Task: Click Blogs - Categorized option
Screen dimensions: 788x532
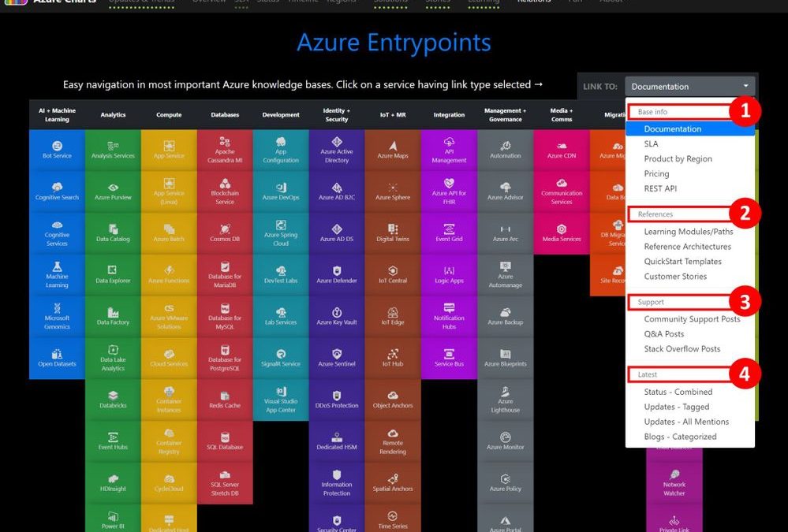Action: click(x=680, y=437)
